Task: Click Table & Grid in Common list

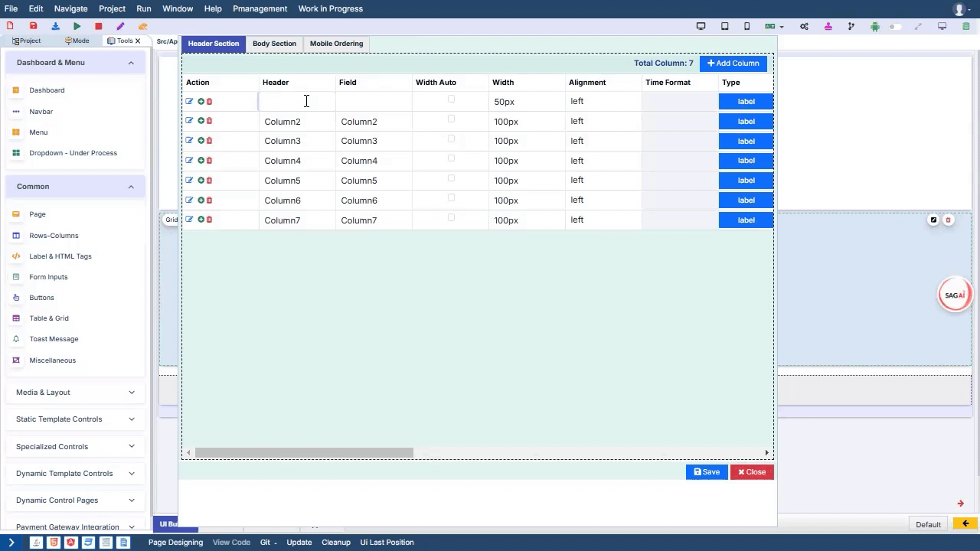Action: click(49, 318)
